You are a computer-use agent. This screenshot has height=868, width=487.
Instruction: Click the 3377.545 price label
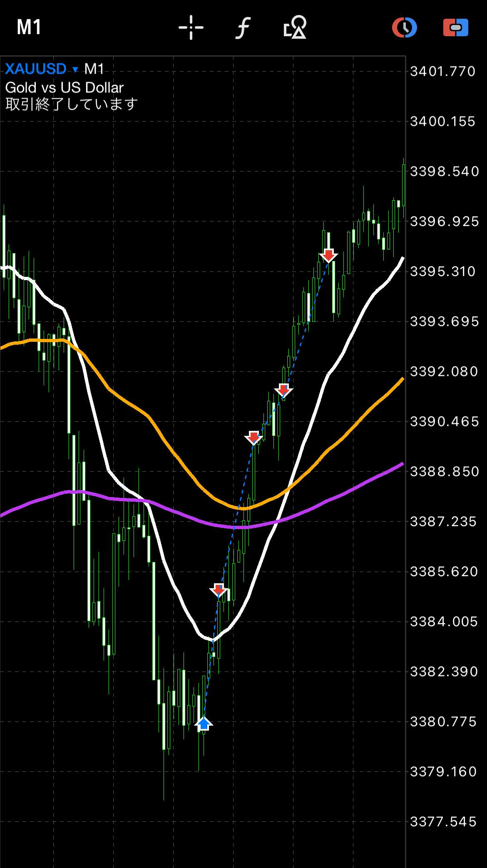pos(443,822)
